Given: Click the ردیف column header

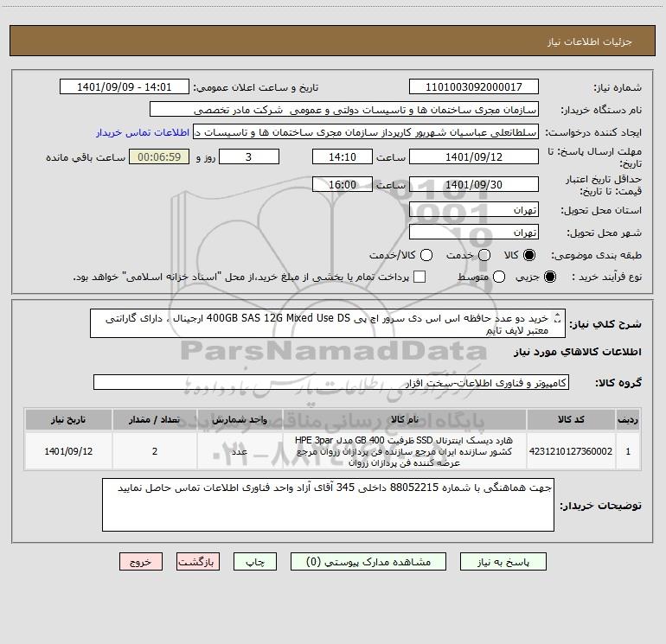Looking at the screenshot, I should click(x=628, y=419).
